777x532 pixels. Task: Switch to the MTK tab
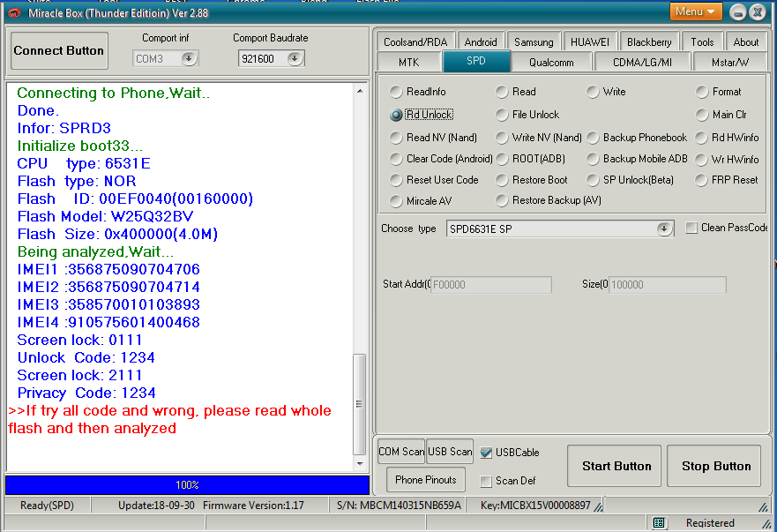point(409,62)
